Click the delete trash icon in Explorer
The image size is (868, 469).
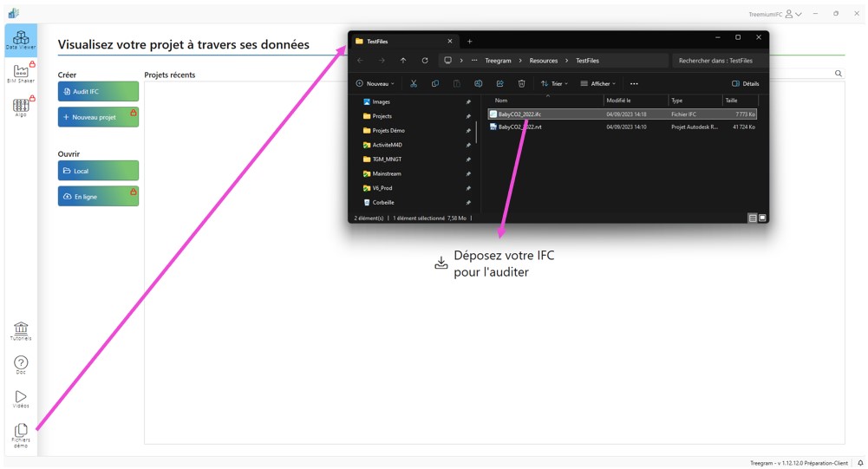[521, 84]
